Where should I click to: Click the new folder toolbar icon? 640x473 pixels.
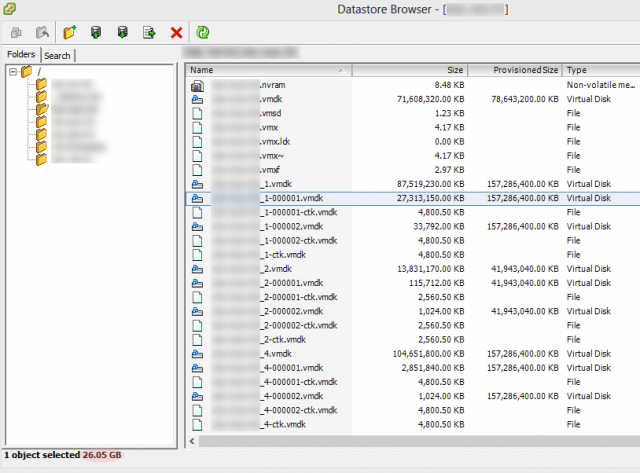[x=69, y=33]
